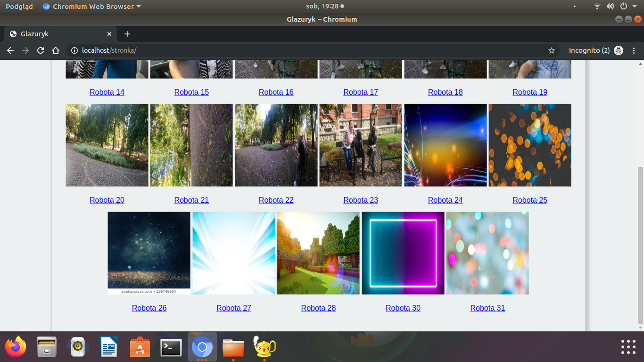The width and height of the screenshot is (644, 362).
Task: Launch Firefox from the dock
Action: click(16, 347)
